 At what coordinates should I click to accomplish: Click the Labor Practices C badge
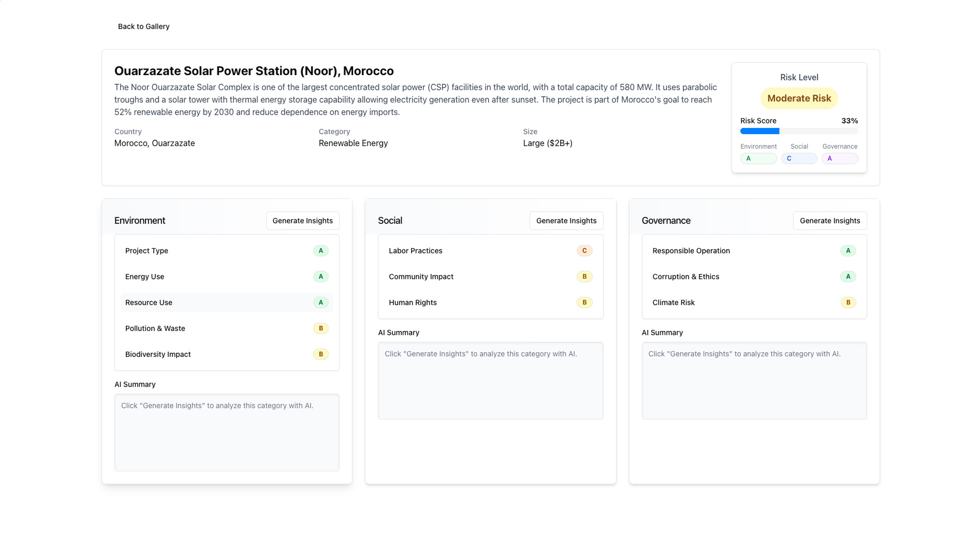click(584, 251)
